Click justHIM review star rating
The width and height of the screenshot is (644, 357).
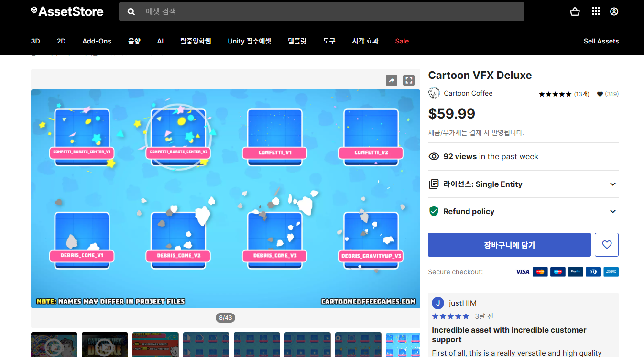[x=450, y=316]
